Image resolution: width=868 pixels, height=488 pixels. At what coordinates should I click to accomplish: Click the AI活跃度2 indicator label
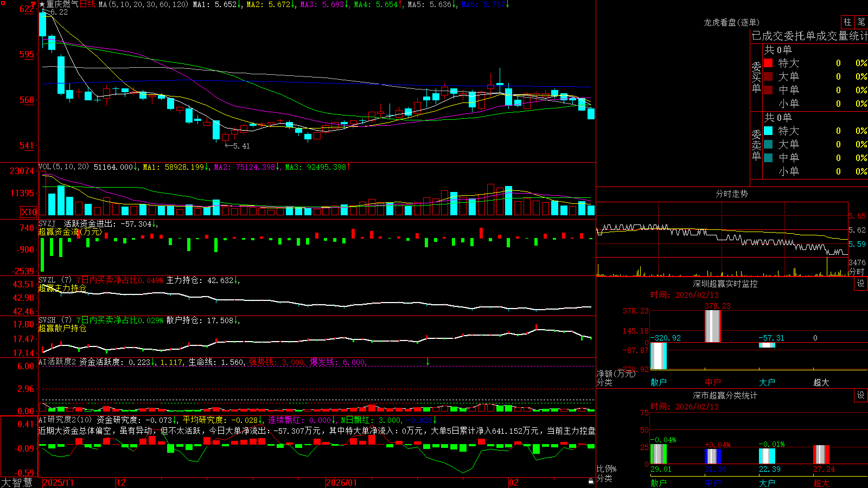(58, 362)
